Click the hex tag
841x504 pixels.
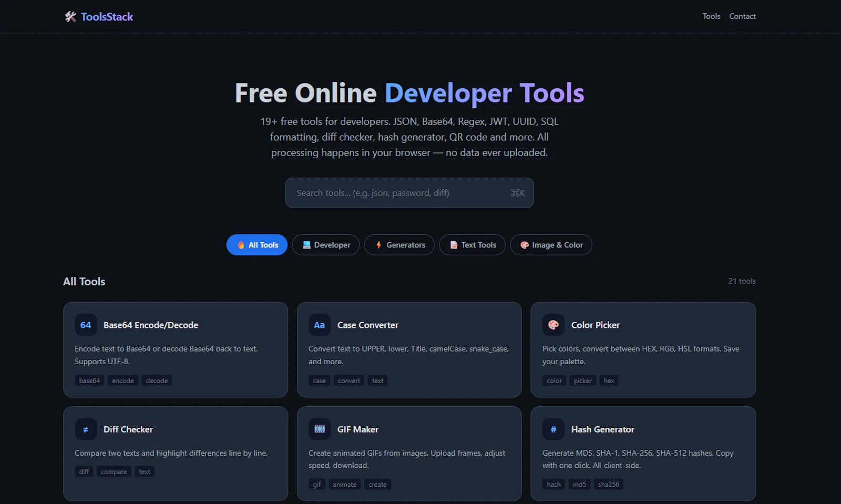pyautogui.click(x=609, y=380)
